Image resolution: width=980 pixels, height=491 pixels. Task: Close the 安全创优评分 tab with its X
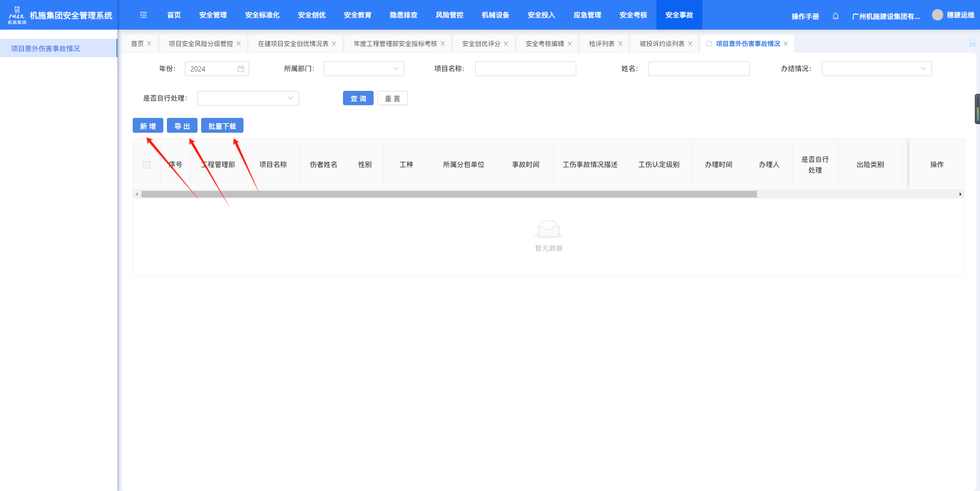tap(506, 44)
